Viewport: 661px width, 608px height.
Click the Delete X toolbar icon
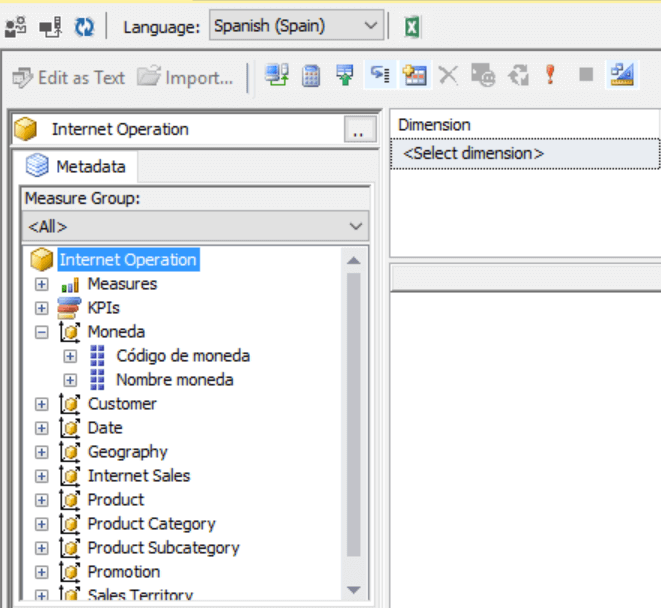pos(448,75)
